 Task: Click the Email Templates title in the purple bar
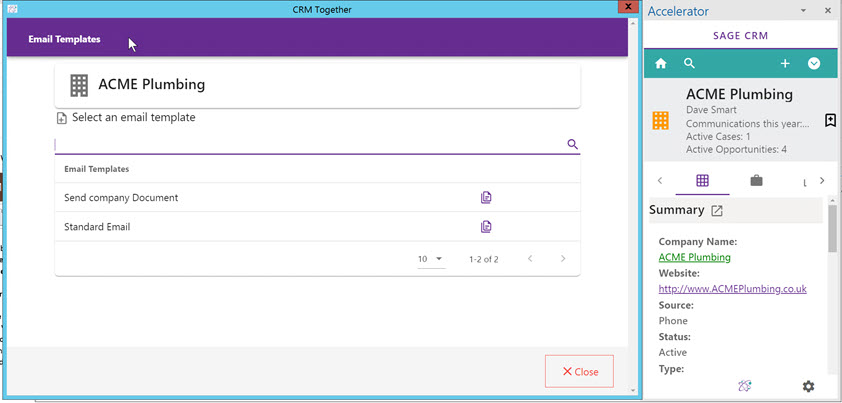tap(64, 39)
